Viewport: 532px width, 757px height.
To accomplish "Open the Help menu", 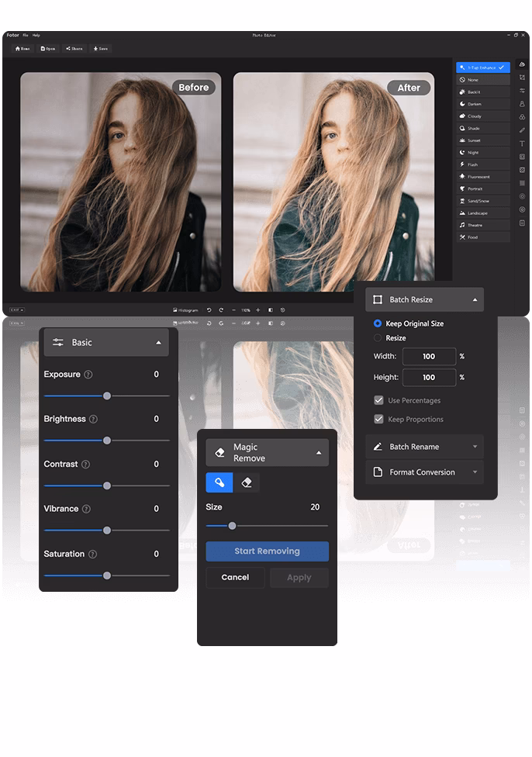I will pyautogui.click(x=36, y=35).
